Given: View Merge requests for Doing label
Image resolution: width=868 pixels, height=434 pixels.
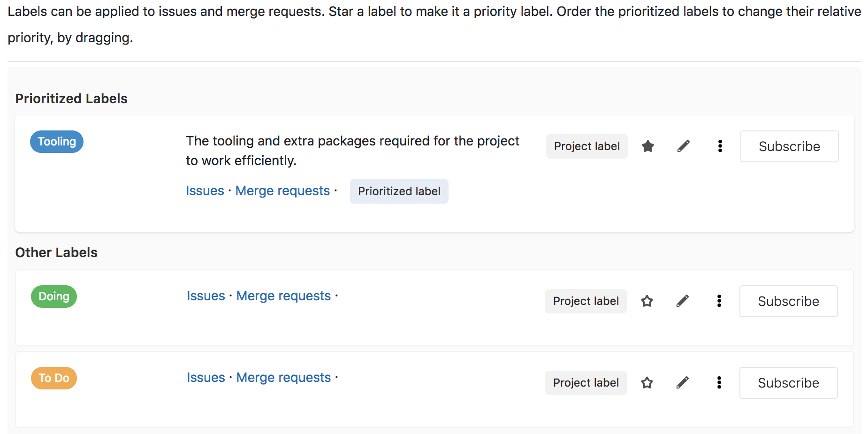Looking at the screenshot, I should [x=283, y=296].
